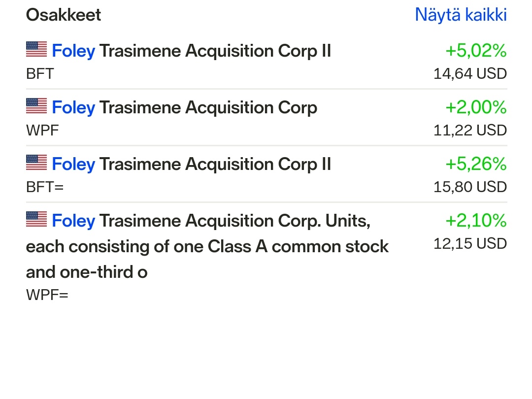The height and width of the screenshot is (399, 532).
Task: Select the WPF= ticker symbol
Action: pyautogui.click(x=47, y=295)
